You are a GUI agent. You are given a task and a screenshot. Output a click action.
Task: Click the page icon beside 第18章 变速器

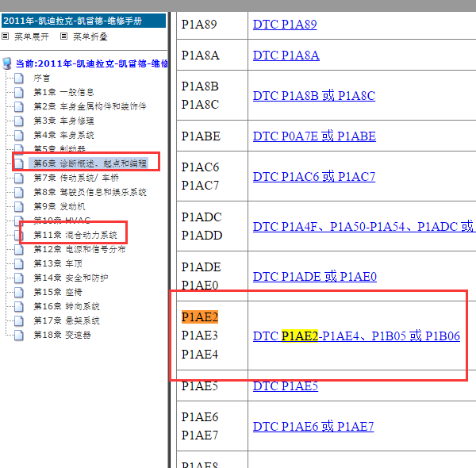[x=19, y=335]
